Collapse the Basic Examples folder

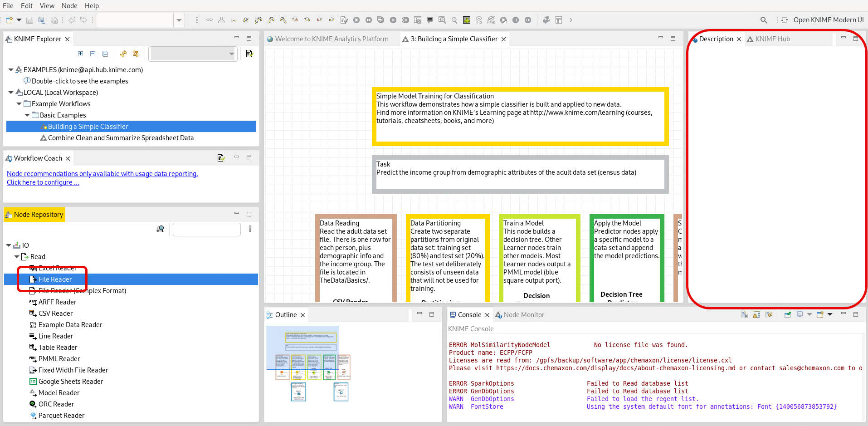point(27,115)
